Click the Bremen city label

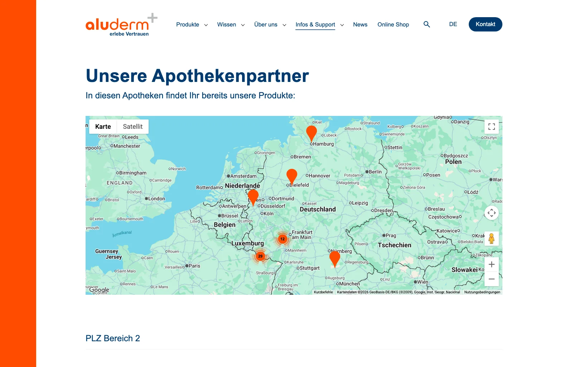302,157
